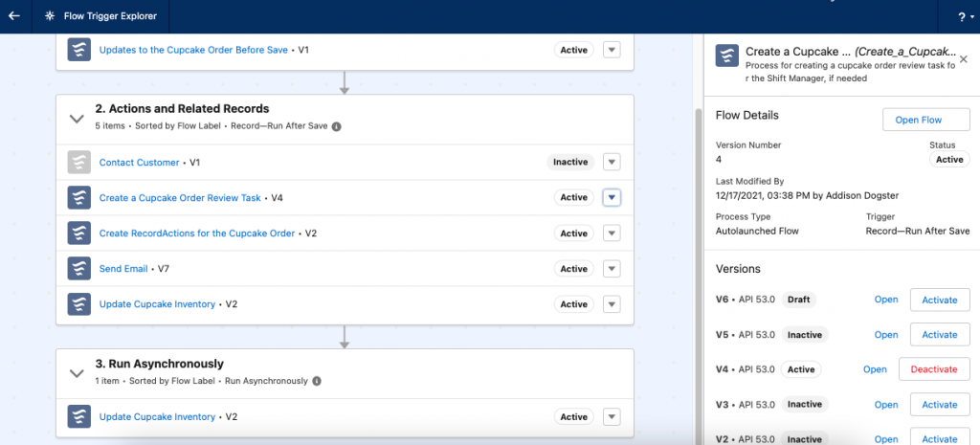Viewport: 980px width, 445px height.
Task: Click flow icon beside Updates to the Cupcake Order Before Save
Action: pyautogui.click(x=78, y=50)
